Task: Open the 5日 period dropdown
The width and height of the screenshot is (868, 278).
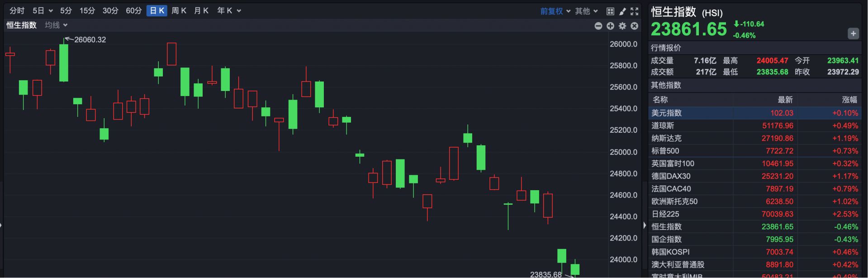Action: point(43,10)
